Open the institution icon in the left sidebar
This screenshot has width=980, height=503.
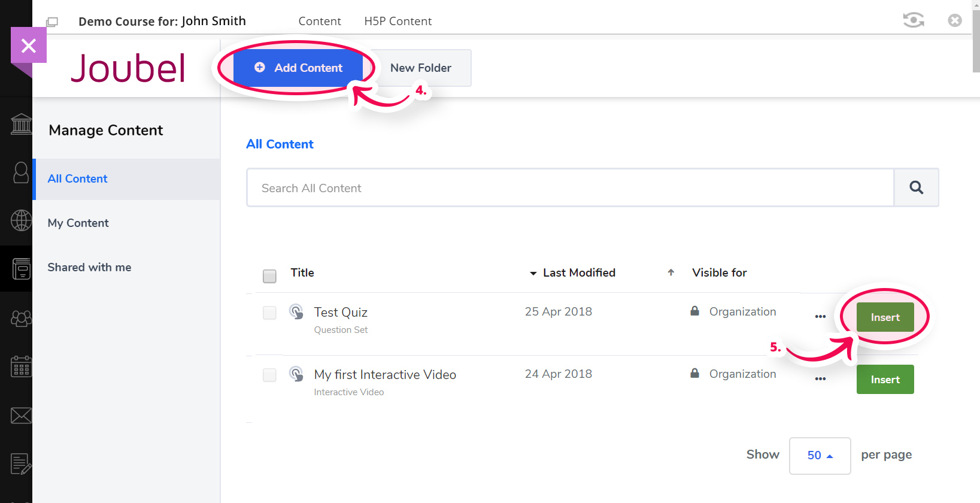coord(21,124)
